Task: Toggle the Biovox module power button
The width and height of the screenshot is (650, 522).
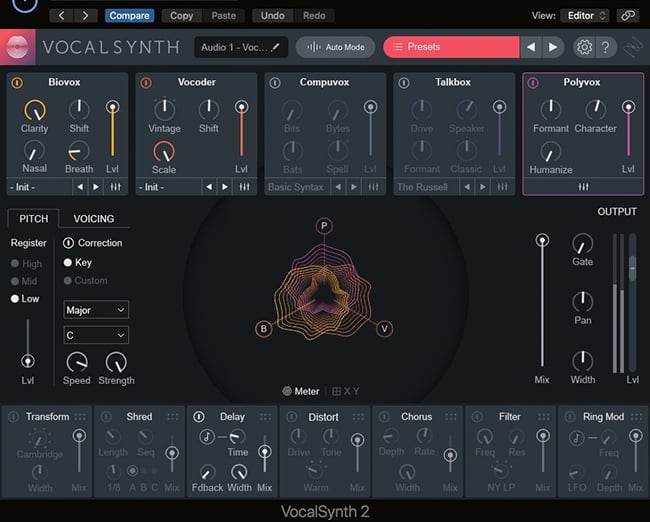Action: click(16, 83)
